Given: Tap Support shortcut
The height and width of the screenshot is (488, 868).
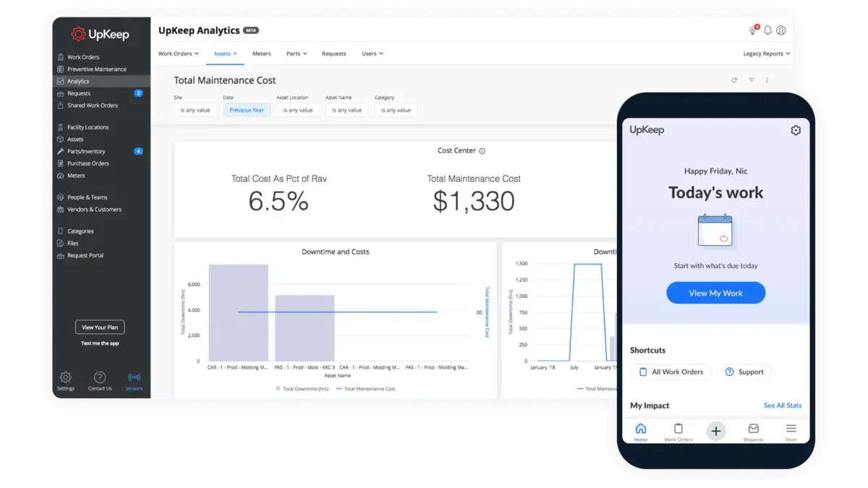Looking at the screenshot, I should click(x=744, y=372).
